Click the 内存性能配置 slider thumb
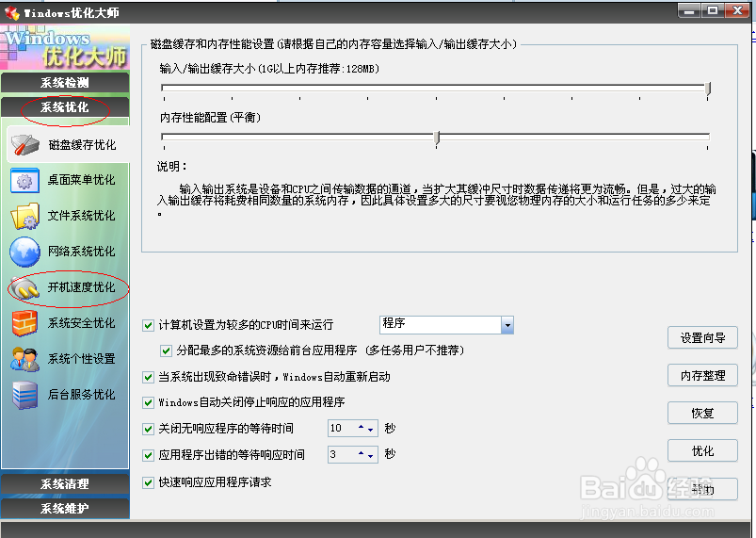Viewport: 756px width, 538px height. (x=437, y=138)
